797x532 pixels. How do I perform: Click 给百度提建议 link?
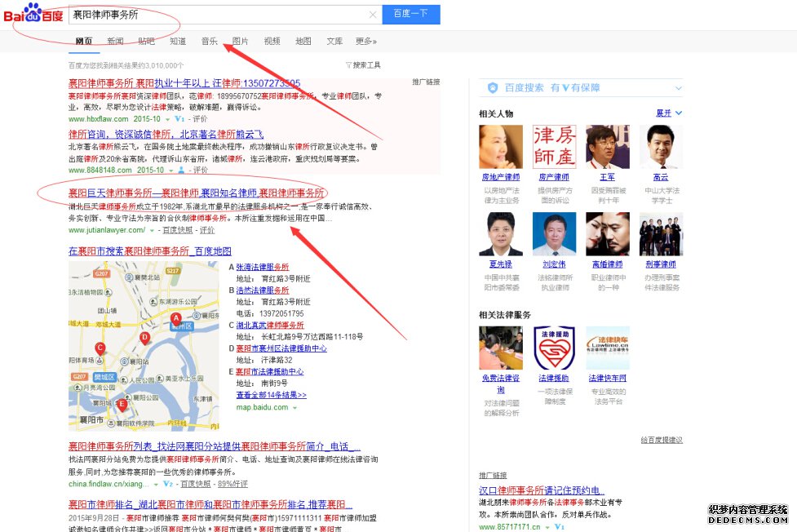point(662,440)
